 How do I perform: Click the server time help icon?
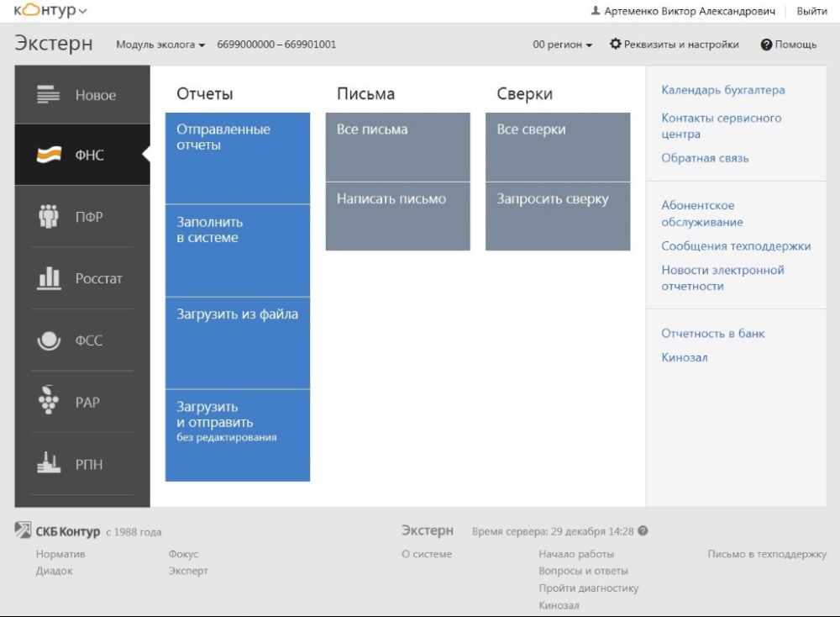[x=643, y=530]
